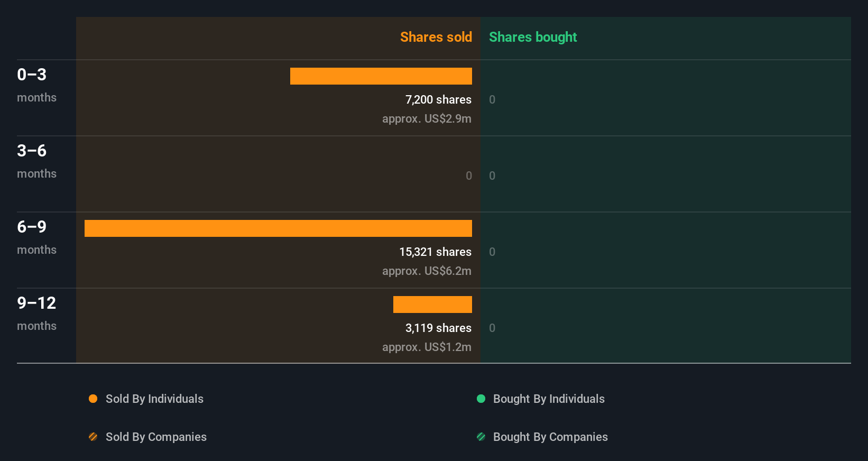
Task: Click the 3–6 months row label
Action: point(36,161)
